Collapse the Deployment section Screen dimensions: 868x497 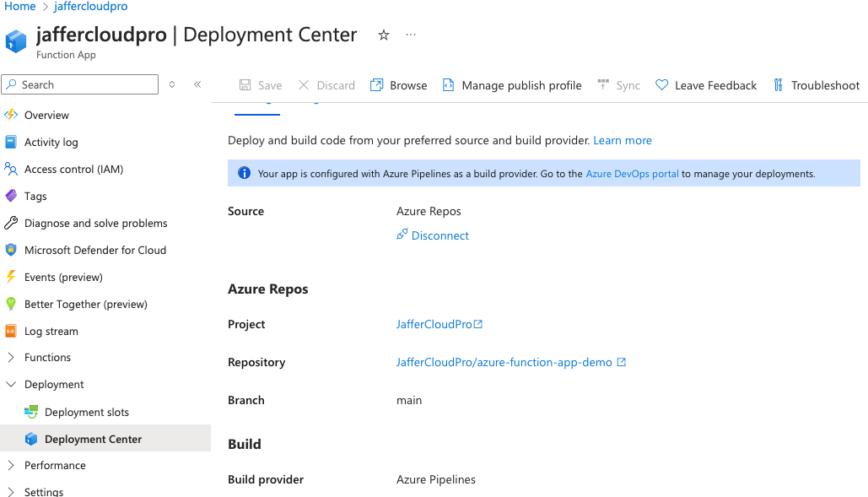pos(12,384)
